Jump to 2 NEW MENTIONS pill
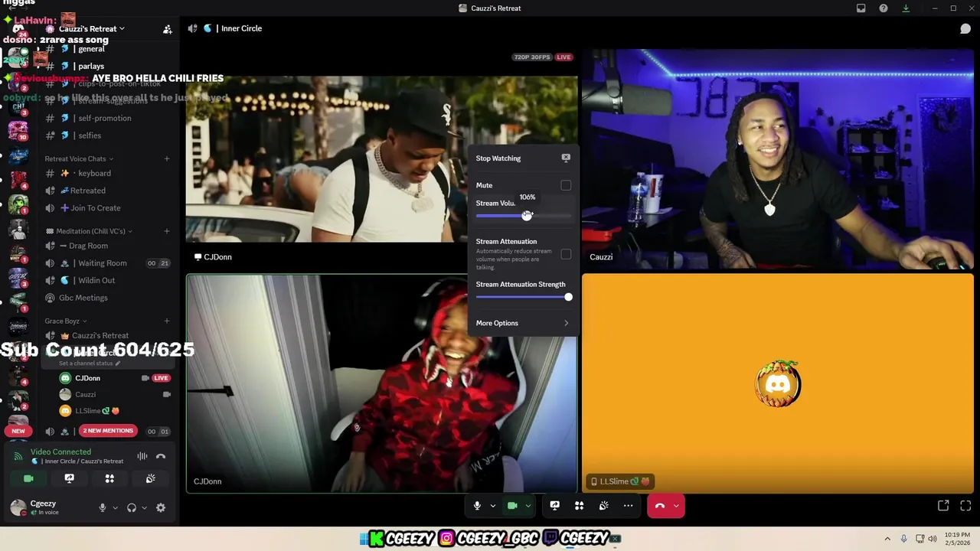Image resolution: width=980 pixels, height=551 pixels. (108, 431)
